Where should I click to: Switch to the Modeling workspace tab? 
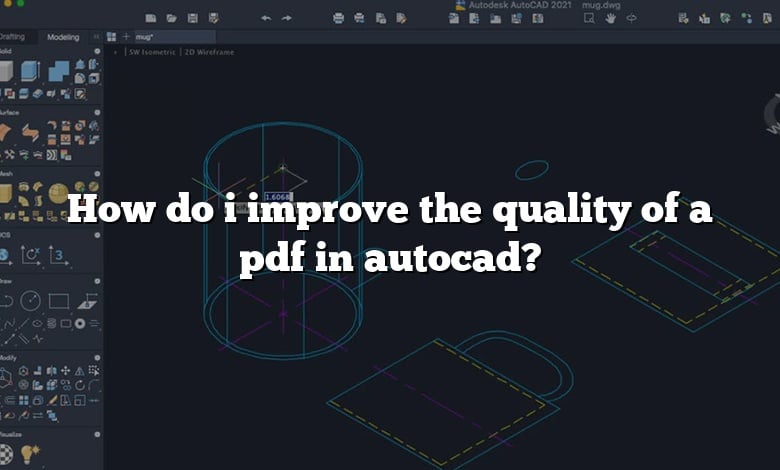click(63, 37)
